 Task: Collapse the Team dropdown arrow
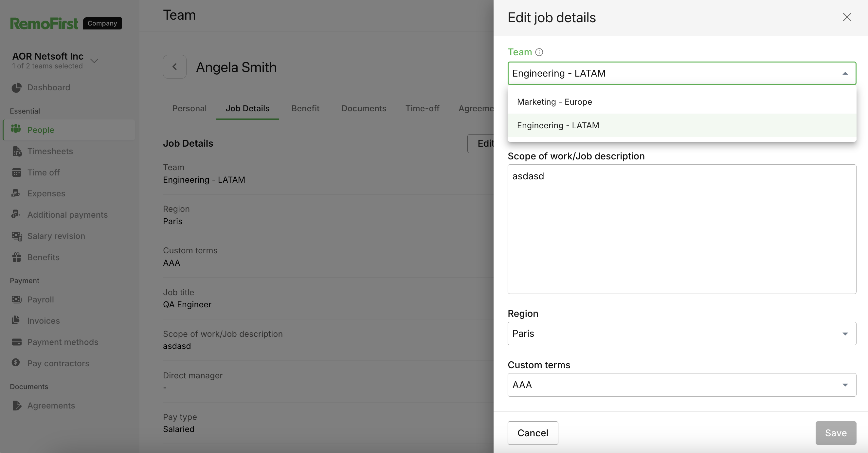pos(845,73)
